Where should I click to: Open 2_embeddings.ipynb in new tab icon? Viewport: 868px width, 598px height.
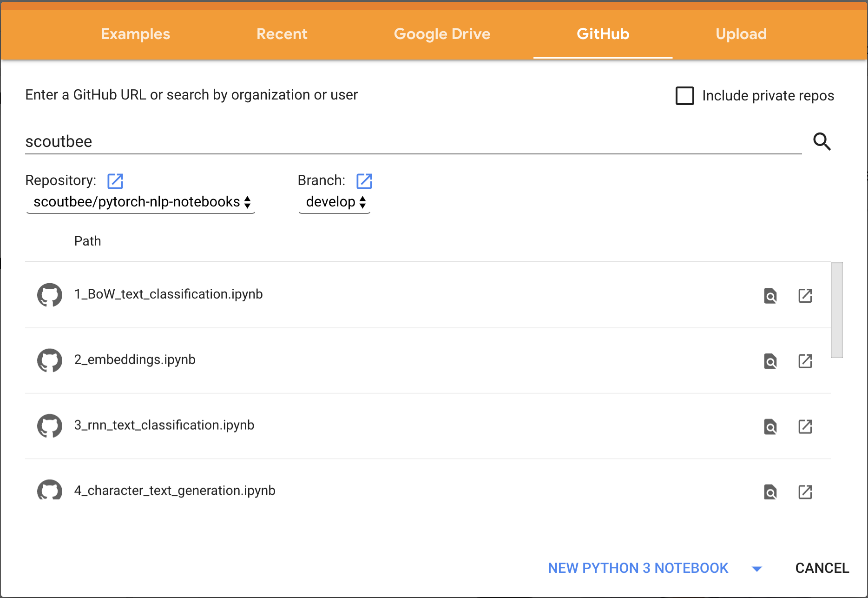805,361
